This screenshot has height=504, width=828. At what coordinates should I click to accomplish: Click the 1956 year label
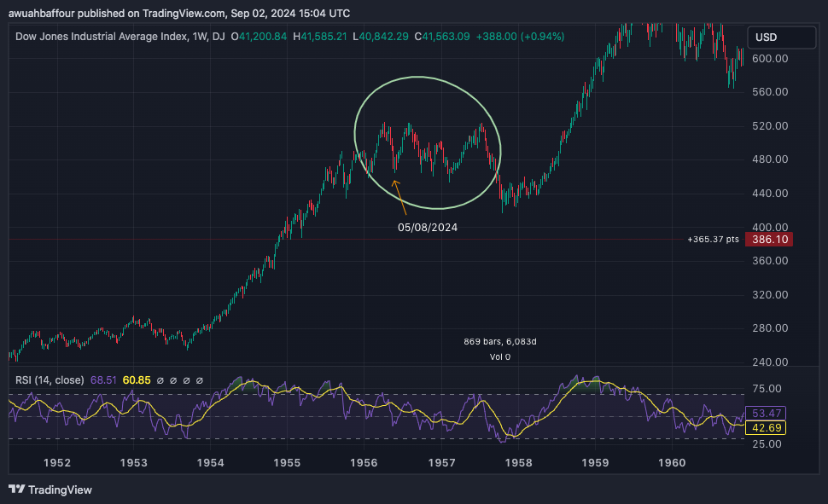[x=364, y=463]
